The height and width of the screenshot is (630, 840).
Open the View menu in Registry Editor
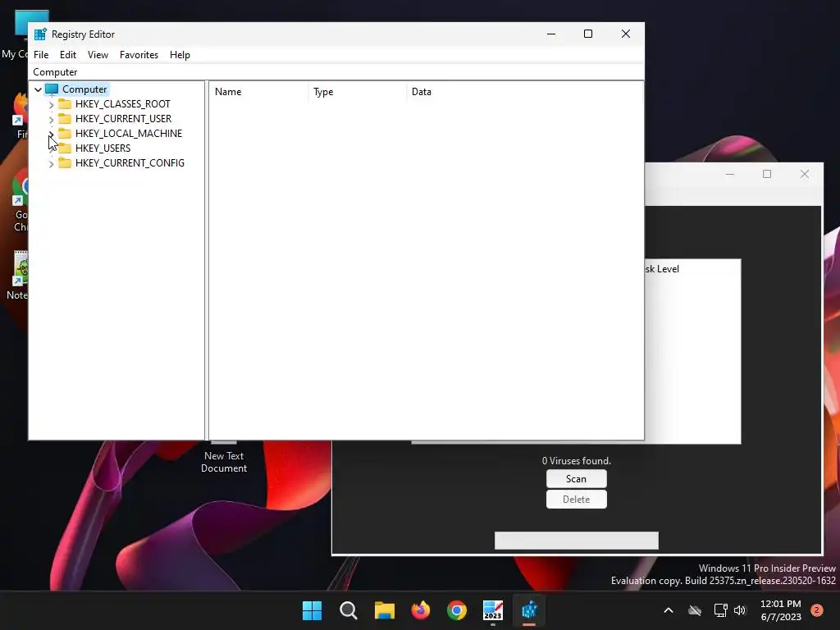[x=98, y=55]
